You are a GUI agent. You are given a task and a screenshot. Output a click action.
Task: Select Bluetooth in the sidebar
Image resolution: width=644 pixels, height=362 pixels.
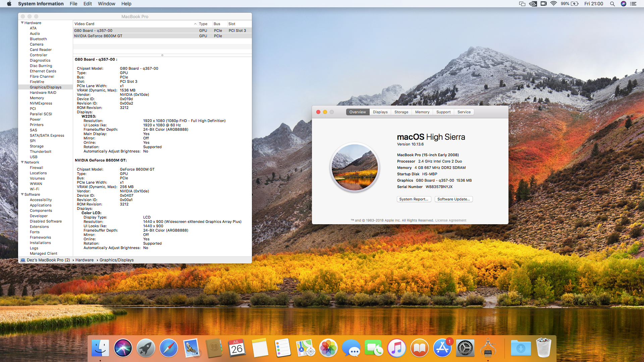point(38,39)
